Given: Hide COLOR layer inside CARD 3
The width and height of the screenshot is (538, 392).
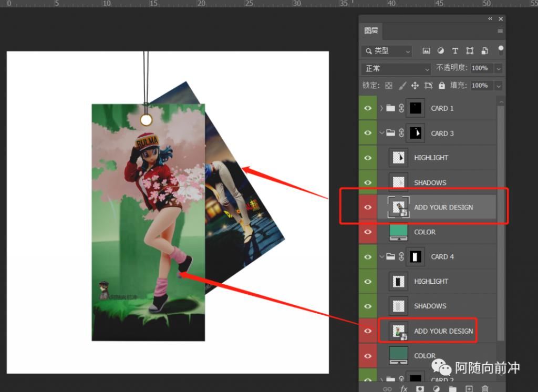Looking at the screenshot, I should 368,232.
